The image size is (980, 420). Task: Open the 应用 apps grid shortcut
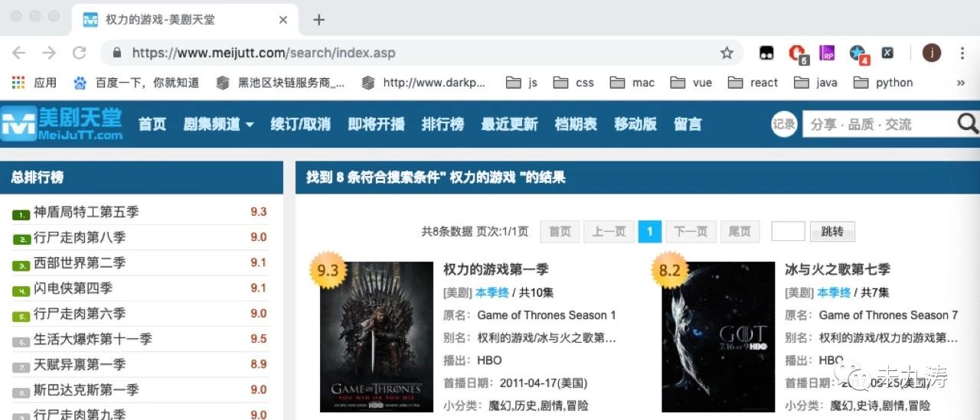pyautogui.click(x=34, y=83)
